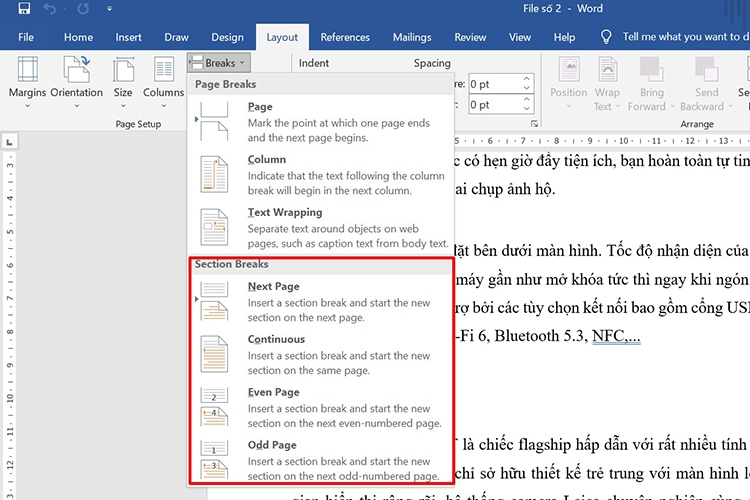Open the Size dropdown

click(123, 82)
